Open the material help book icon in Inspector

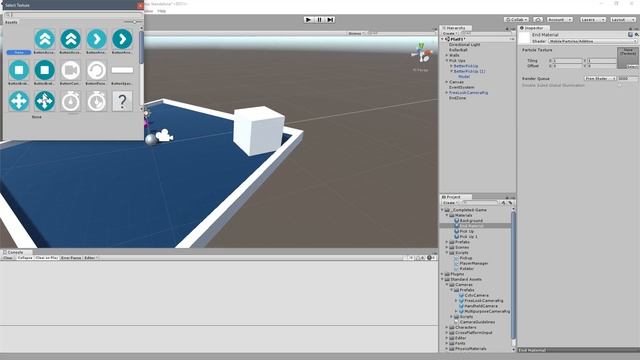tap(630, 35)
